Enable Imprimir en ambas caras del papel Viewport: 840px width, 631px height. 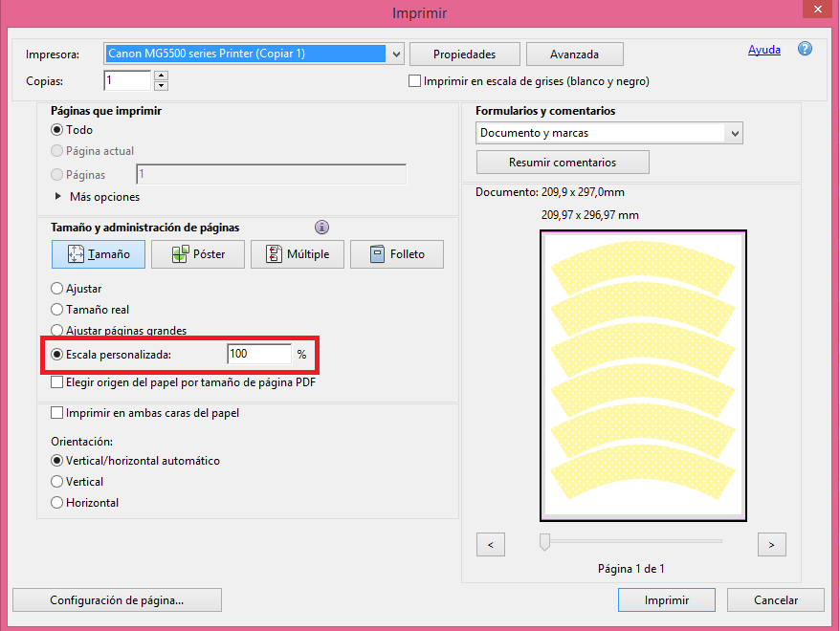coord(56,413)
